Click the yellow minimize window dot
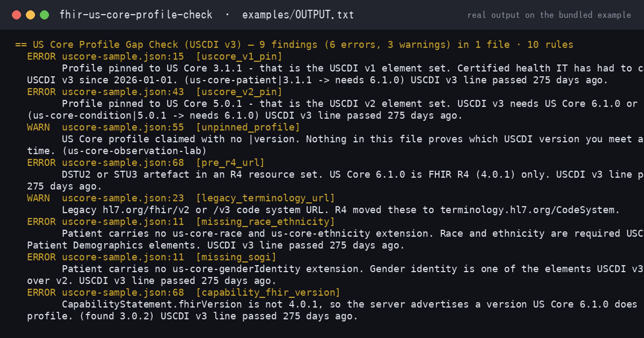The height and width of the screenshot is (338, 644). 30,15
